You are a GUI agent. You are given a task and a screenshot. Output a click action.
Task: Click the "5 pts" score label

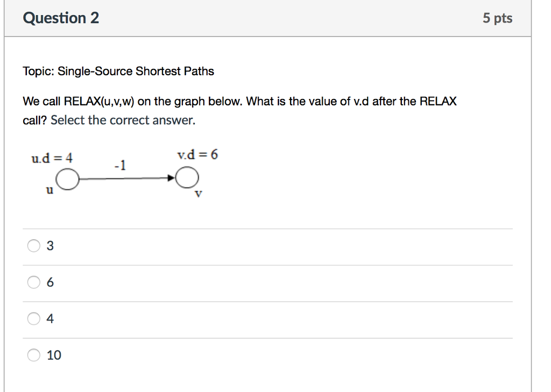pyautogui.click(x=497, y=18)
